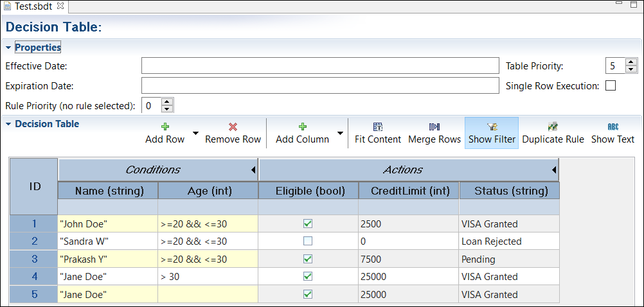Collapse the Conditions column group arrow
This screenshot has height=307, width=644.
coord(253,170)
